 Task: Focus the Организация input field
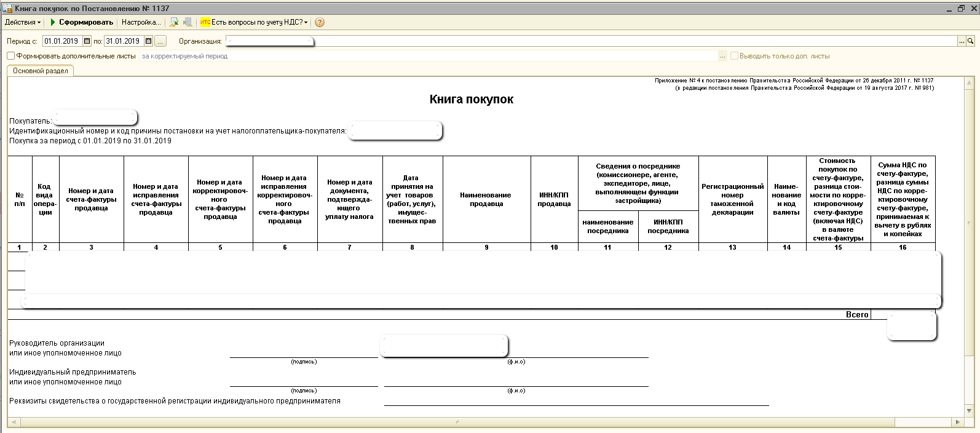591,41
